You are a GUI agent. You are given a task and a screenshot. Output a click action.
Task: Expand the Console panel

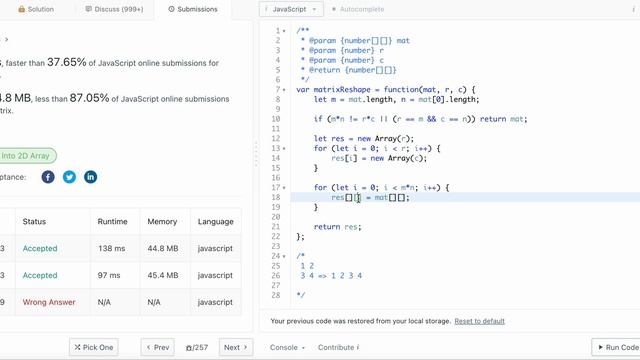click(x=287, y=347)
